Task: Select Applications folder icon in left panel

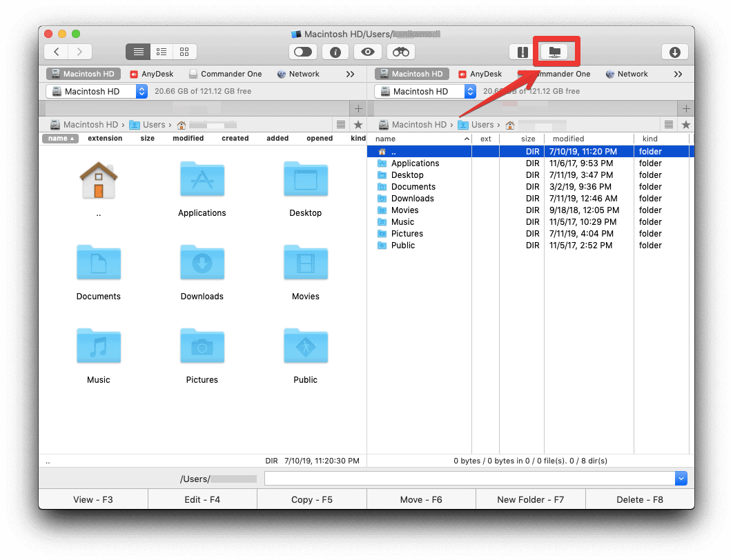Action: click(x=202, y=179)
